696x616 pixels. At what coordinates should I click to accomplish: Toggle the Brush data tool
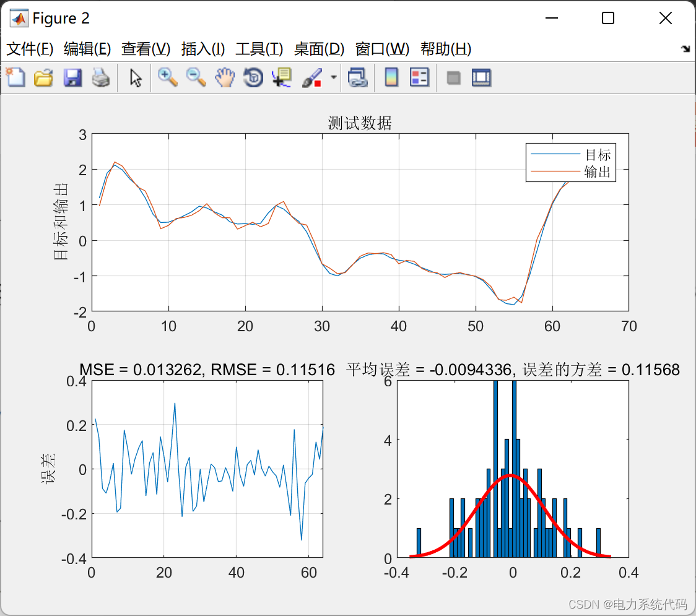312,77
